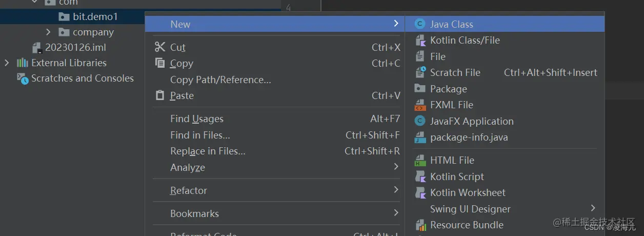Select Replace in Files menu entry
Viewport: 644px width, 236px height.
pos(276,151)
